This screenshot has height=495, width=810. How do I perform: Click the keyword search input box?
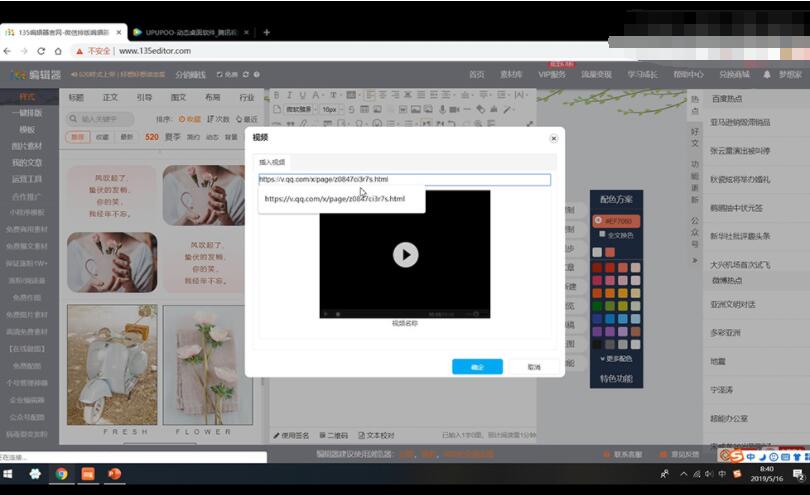100,119
